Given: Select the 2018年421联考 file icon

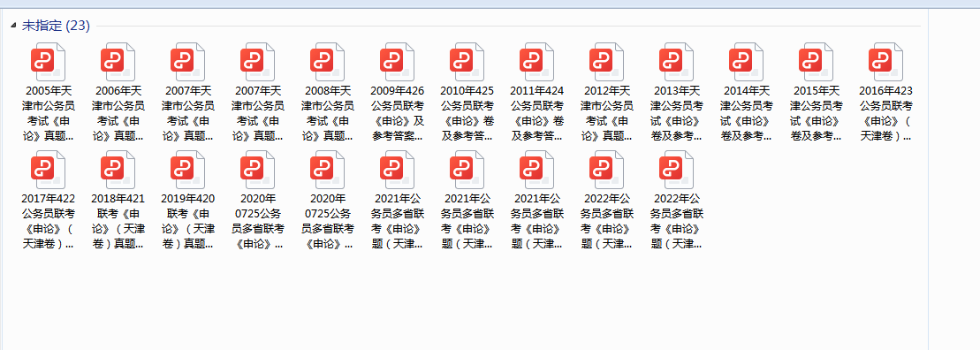Looking at the screenshot, I should pos(118,170).
